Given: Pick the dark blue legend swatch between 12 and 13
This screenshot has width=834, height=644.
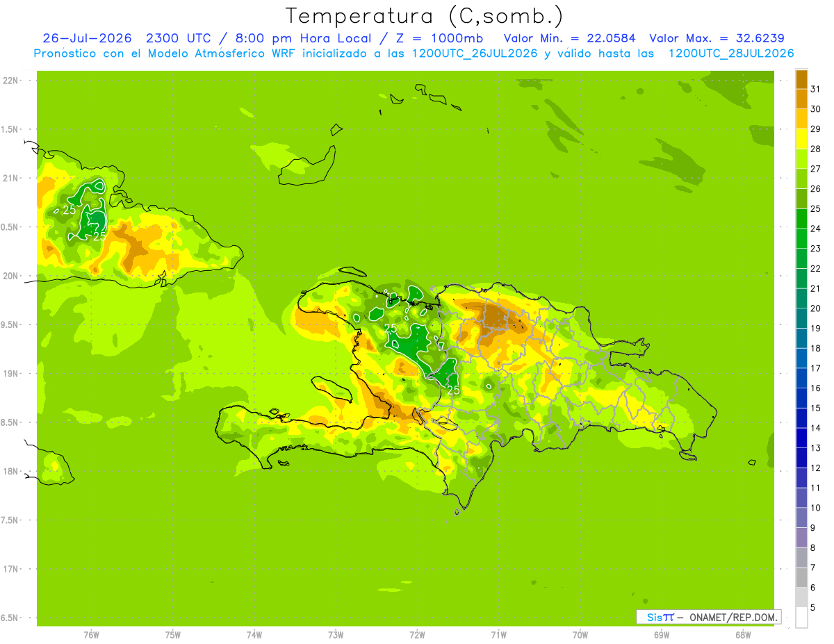Looking at the screenshot, I should point(801,458).
